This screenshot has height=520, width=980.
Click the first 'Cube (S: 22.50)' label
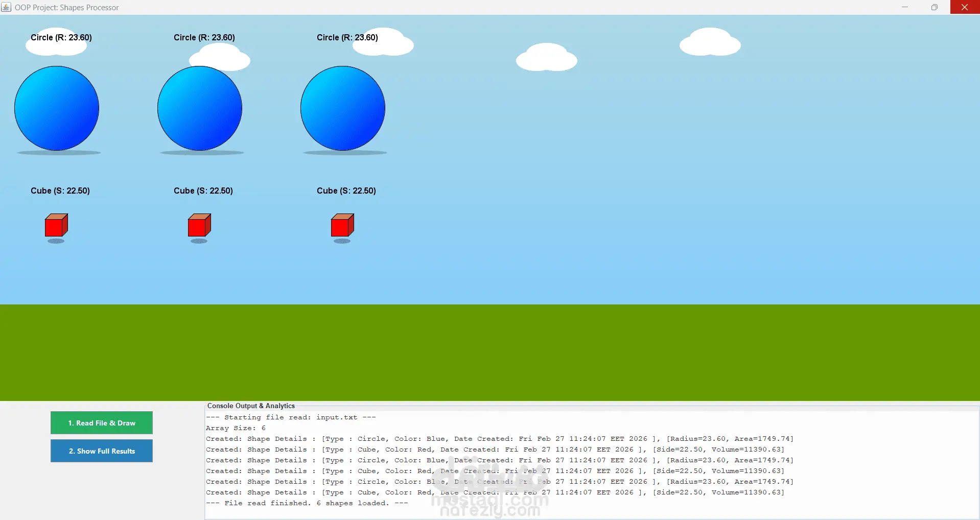[x=60, y=191]
